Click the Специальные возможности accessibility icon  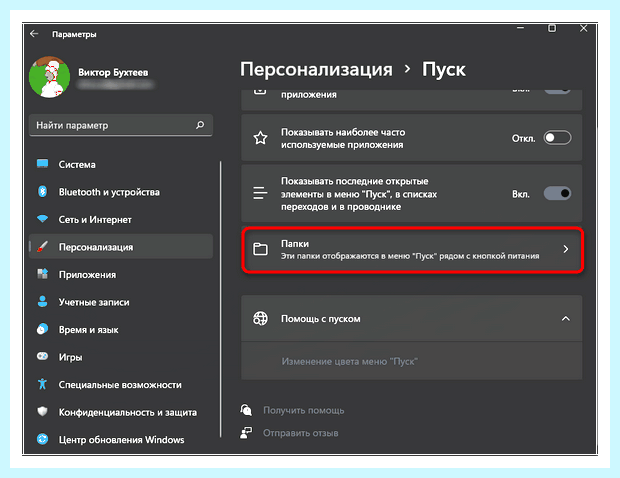pyautogui.click(x=42, y=384)
